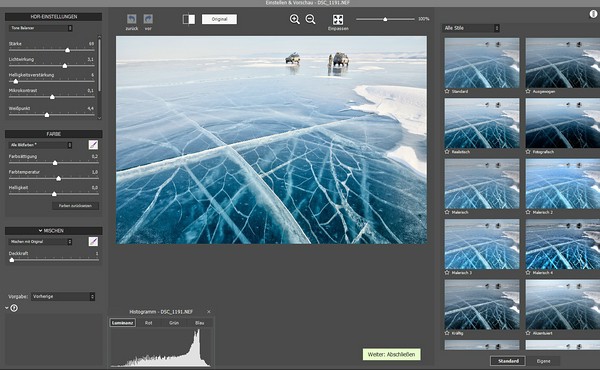Select the Fotografisch style thumbnail
The width and height of the screenshot is (600, 370).
coord(562,123)
